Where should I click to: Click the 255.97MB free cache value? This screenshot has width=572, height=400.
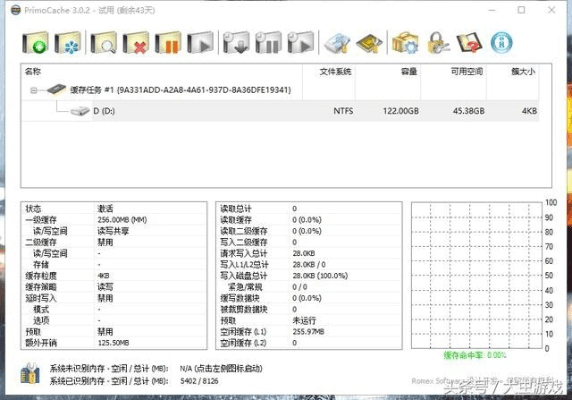pyautogui.click(x=308, y=331)
